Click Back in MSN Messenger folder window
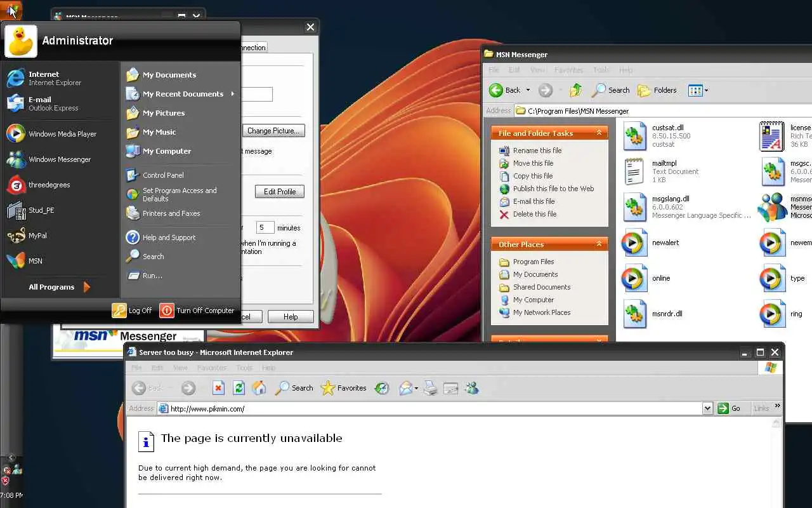This screenshot has width=812, height=508. [506, 90]
